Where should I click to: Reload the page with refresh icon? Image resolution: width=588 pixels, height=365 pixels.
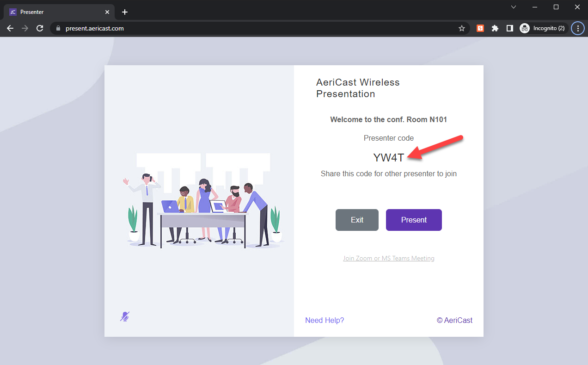pyautogui.click(x=40, y=28)
